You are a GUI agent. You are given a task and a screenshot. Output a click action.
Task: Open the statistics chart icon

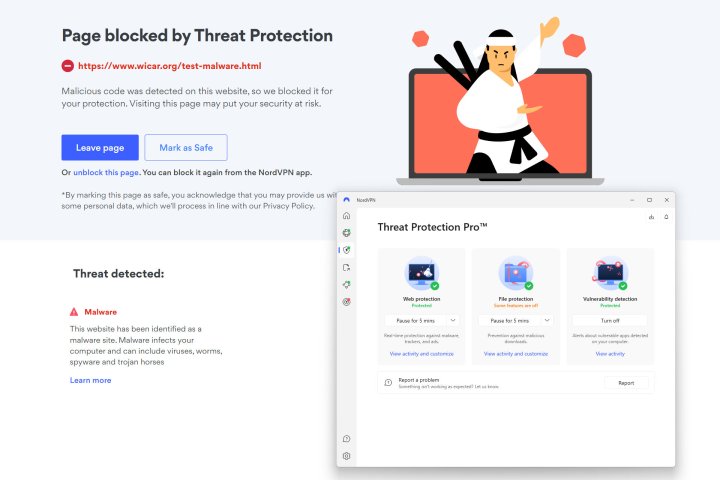pos(651,216)
